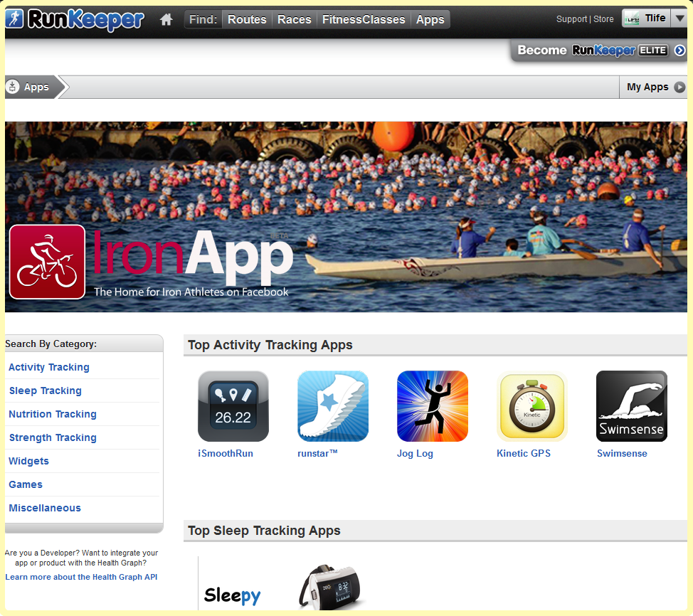
Task: Open the Support link
Action: 571,19
